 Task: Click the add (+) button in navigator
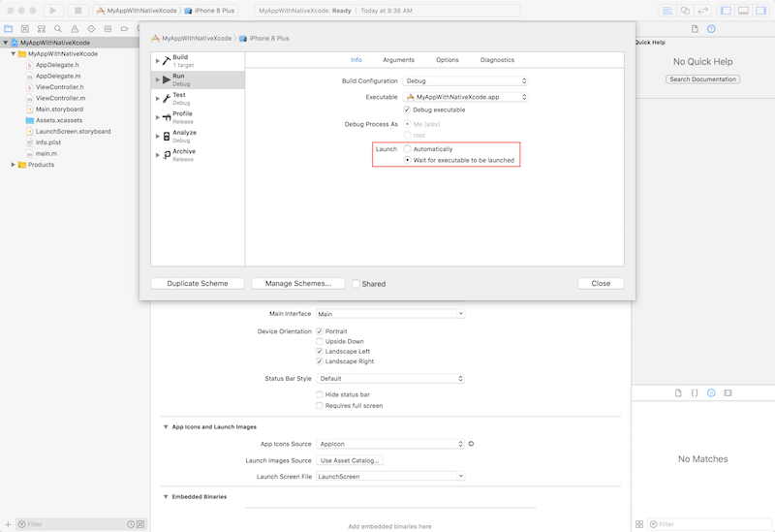(x=8, y=524)
